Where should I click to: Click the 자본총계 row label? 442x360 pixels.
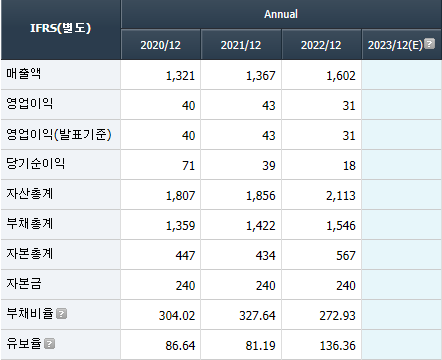click(29, 253)
